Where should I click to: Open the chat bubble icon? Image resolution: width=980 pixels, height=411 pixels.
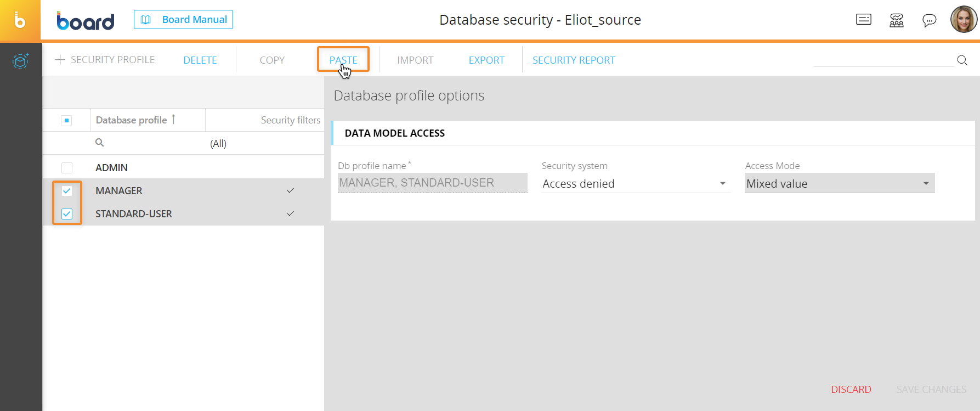pyautogui.click(x=930, y=21)
